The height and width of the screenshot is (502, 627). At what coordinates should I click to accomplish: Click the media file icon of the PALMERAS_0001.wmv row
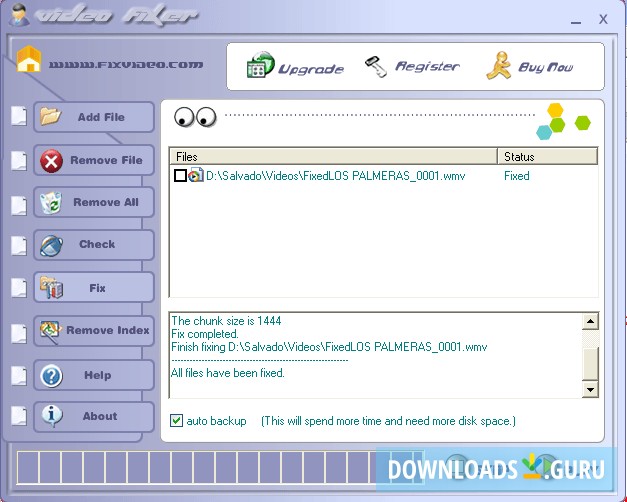(196, 175)
